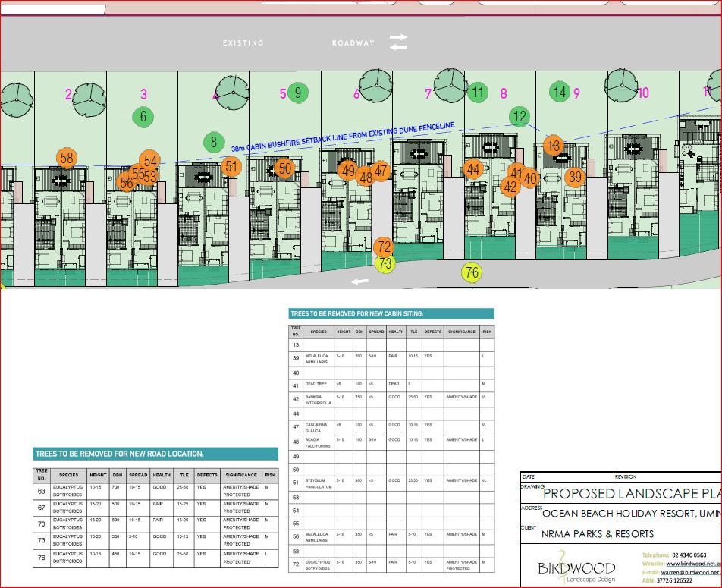Click the orange tree marker 39
The height and width of the screenshot is (588, 722).
pos(576,177)
